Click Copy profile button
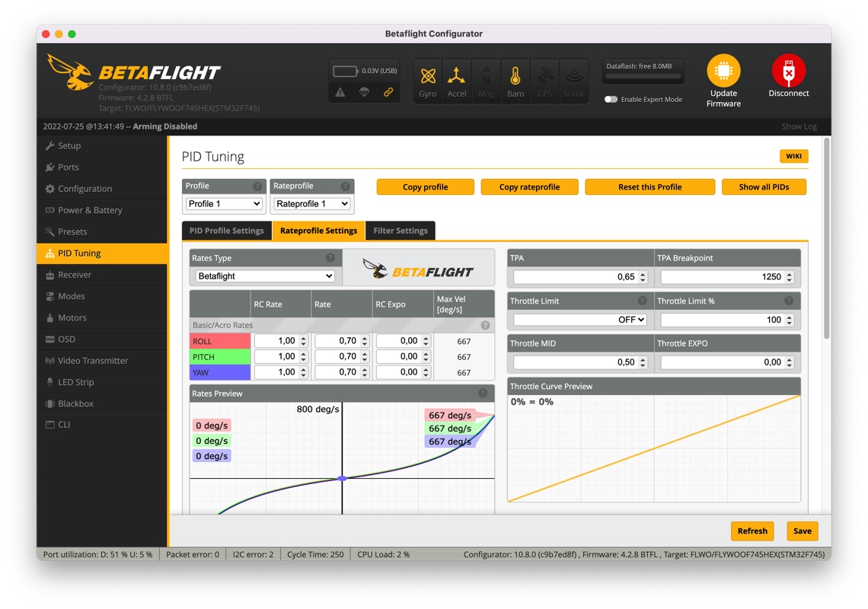This screenshot has width=868, height=609. [425, 187]
